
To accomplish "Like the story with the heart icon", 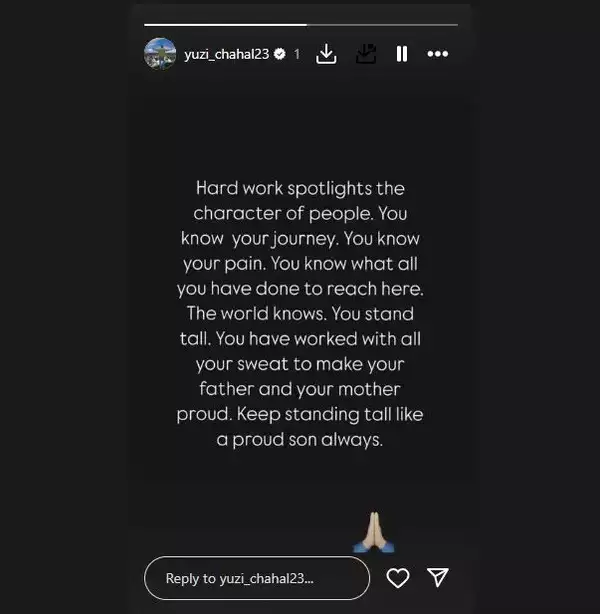I will click(x=398, y=578).
